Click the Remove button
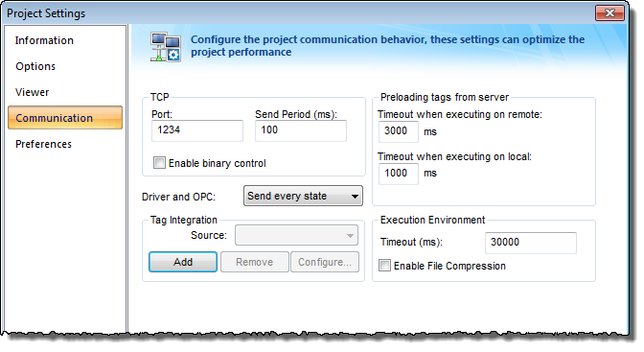 pyautogui.click(x=255, y=262)
